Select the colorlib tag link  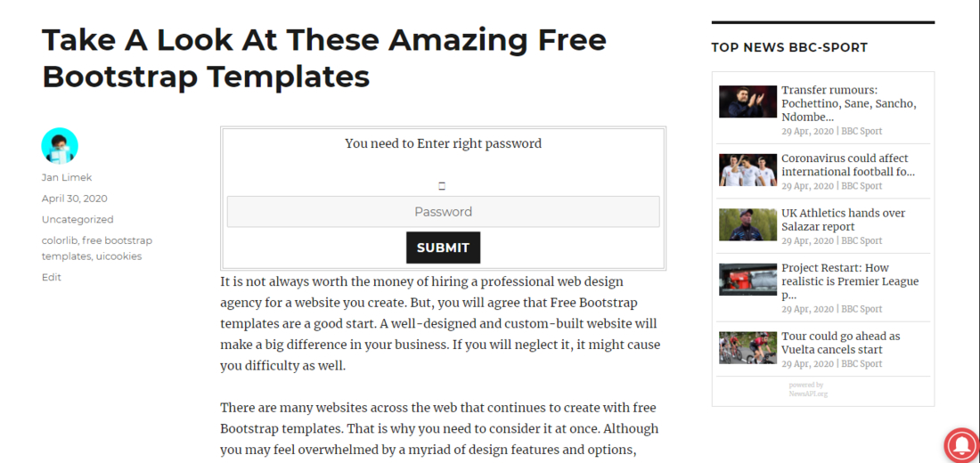[59, 240]
